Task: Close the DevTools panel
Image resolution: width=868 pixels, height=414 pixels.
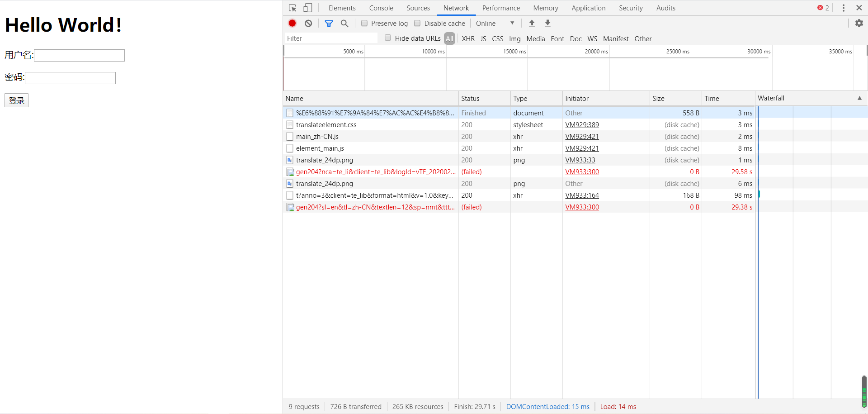Action: click(859, 8)
